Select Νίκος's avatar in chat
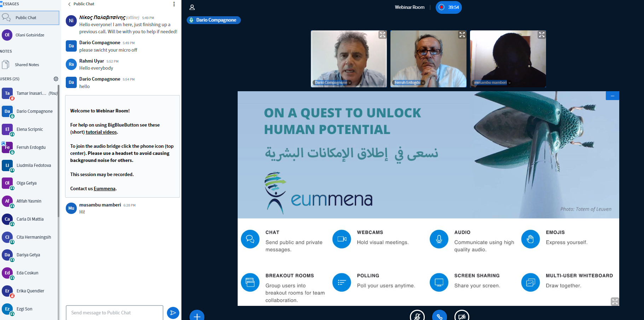Viewport: 644px width, 320px height. 71,21
